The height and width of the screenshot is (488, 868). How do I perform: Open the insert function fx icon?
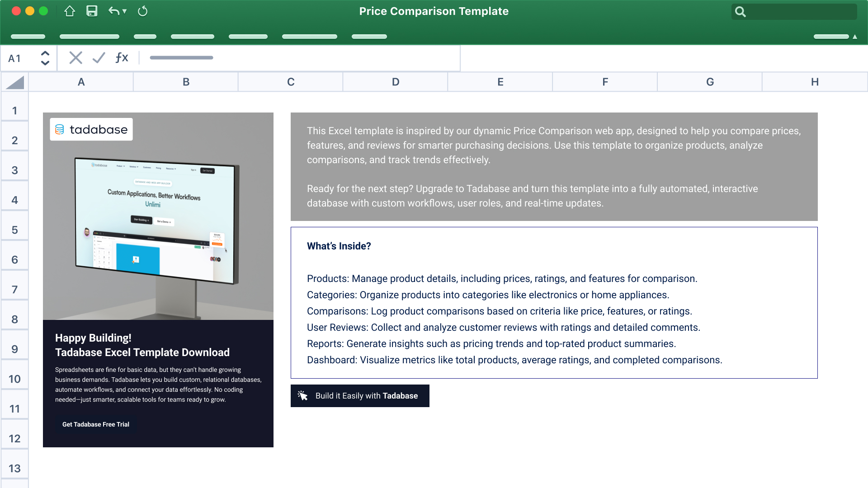122,57
